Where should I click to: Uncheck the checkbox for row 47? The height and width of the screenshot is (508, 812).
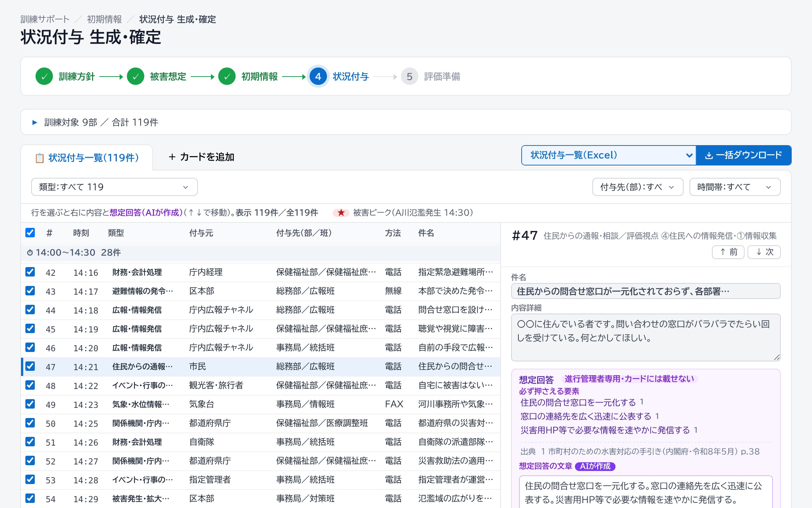tap(30, 366)
